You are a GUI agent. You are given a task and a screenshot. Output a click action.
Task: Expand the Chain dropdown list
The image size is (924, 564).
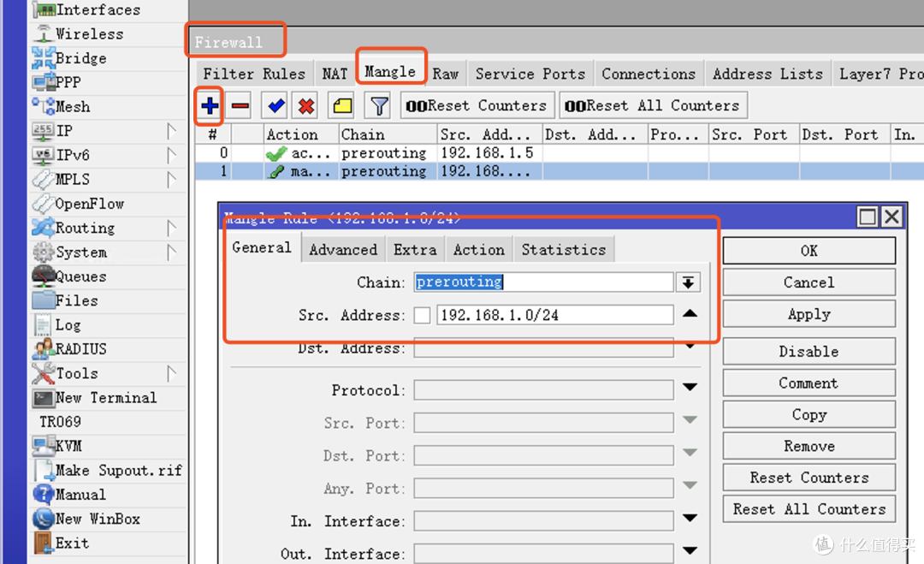[x=687, y=282]
